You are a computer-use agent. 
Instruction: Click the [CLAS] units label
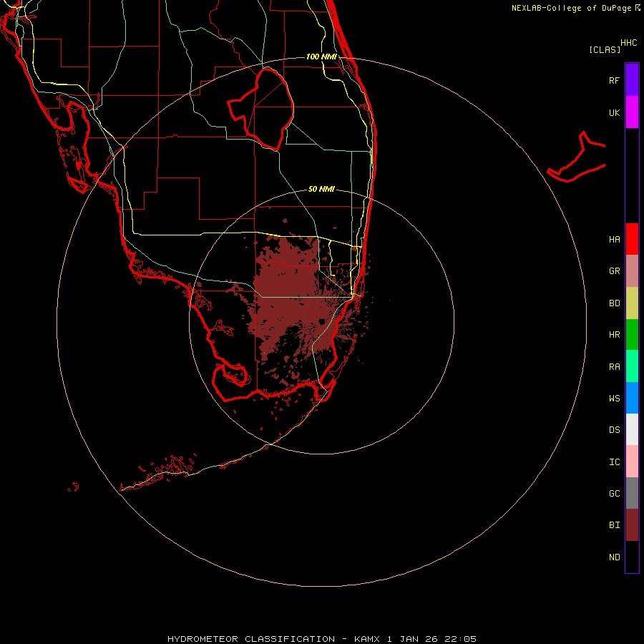coord(605,49)
